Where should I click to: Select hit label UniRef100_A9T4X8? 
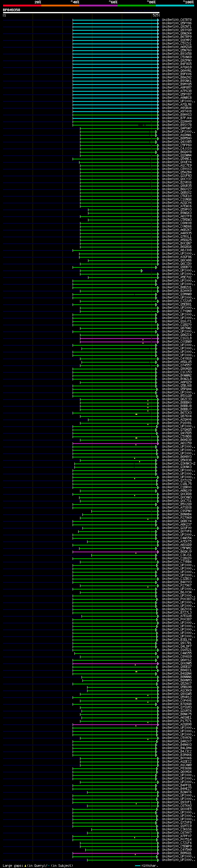[177, 111]
